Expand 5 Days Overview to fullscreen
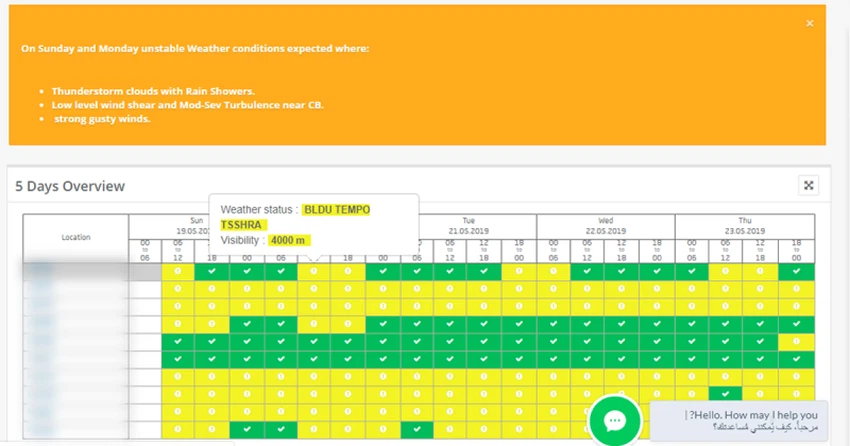This screenshot has height=446, width=850. 808,185
